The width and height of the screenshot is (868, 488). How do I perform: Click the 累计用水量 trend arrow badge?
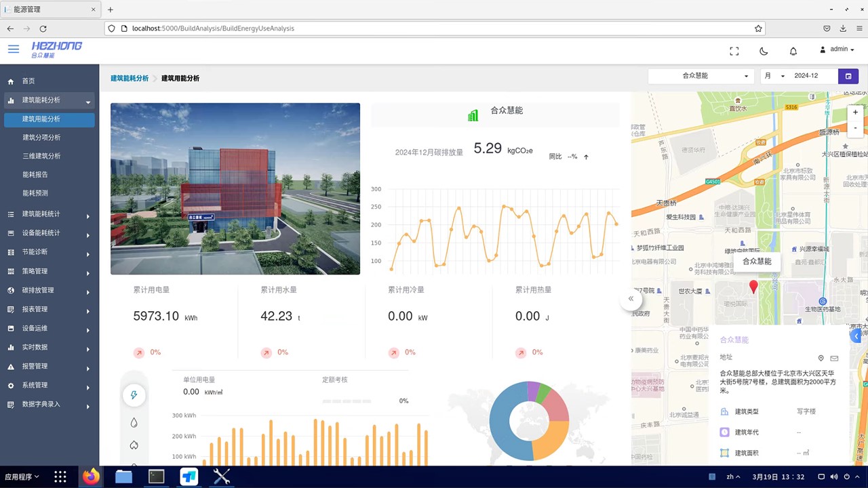coord(266,352)
